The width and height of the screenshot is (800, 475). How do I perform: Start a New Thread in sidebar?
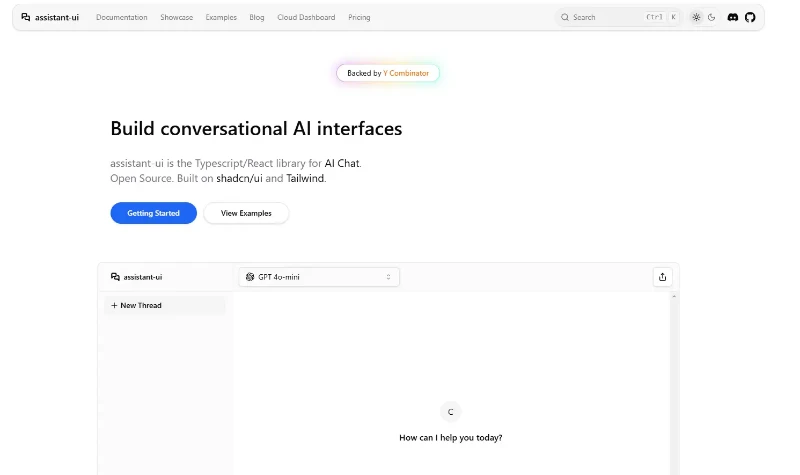coord(164,306)
